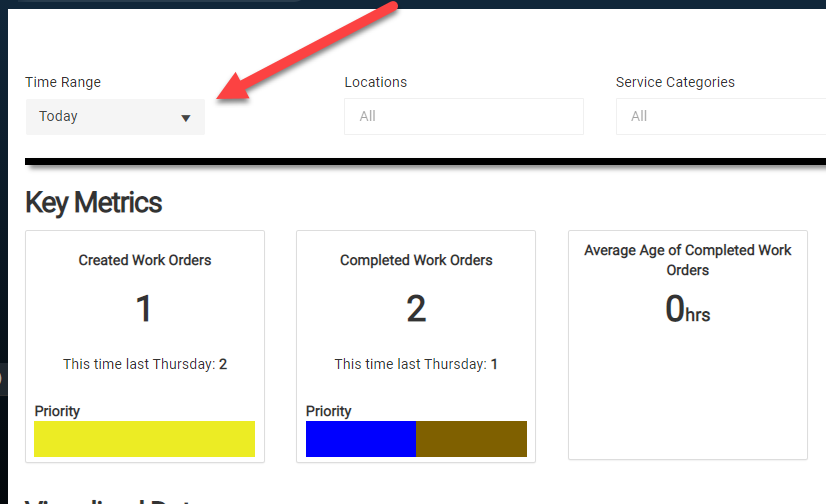Viewport: 826px width, 504px height.
Task: Click the blue priority bar segment
Action: tap(360, 439)
